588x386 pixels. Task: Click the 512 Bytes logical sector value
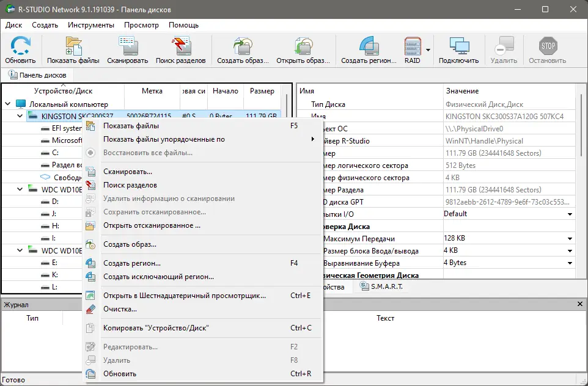coord(460,166)
